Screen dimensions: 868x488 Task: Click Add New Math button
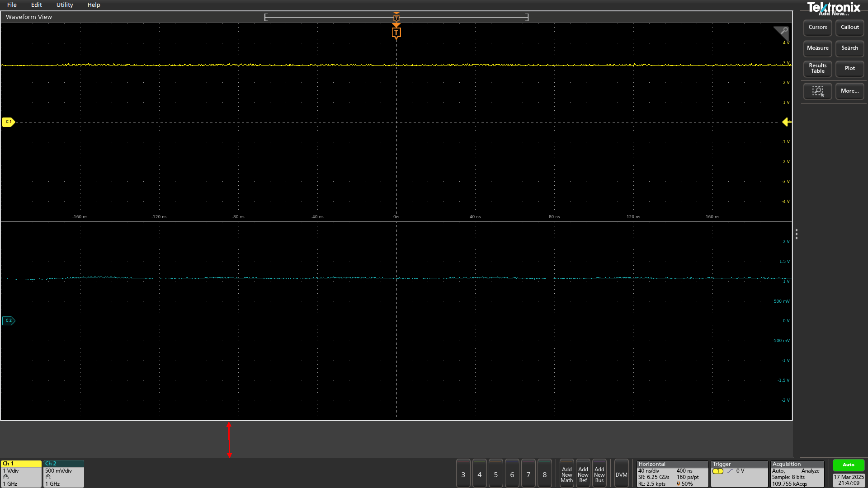[x=566, y=474]
